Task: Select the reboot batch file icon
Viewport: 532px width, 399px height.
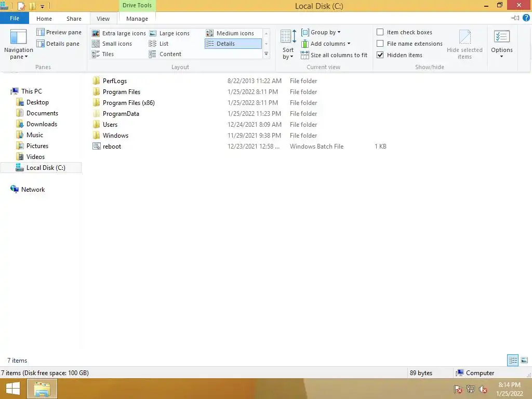Action: click(x=96, y=146)
